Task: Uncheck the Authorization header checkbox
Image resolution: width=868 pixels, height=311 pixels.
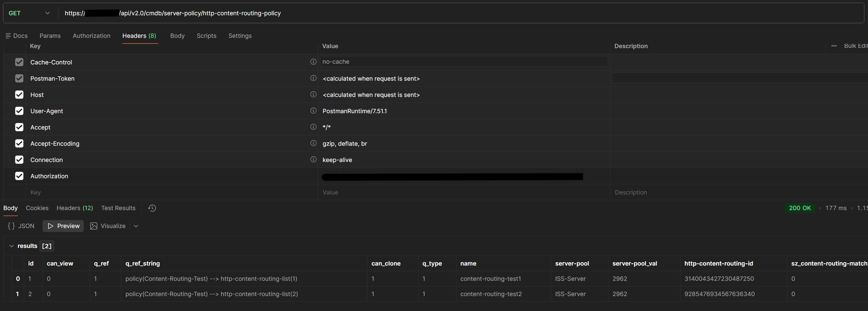Action: point(19,176)
